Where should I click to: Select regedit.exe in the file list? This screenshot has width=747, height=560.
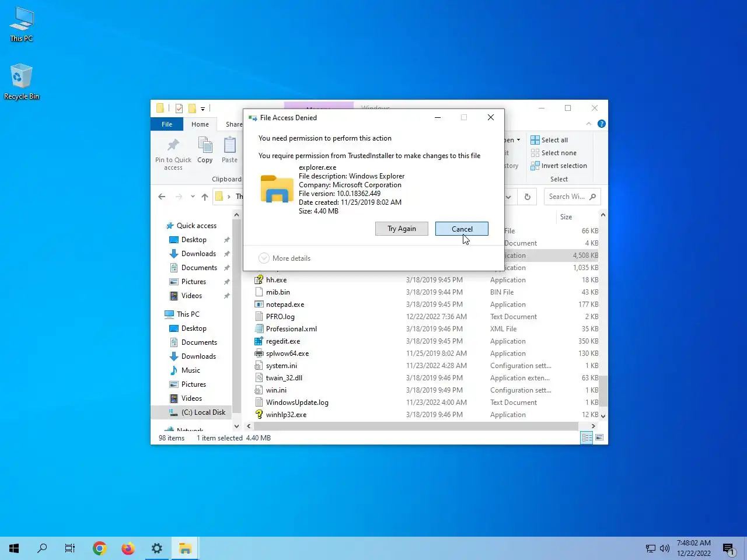pos(283,341)
